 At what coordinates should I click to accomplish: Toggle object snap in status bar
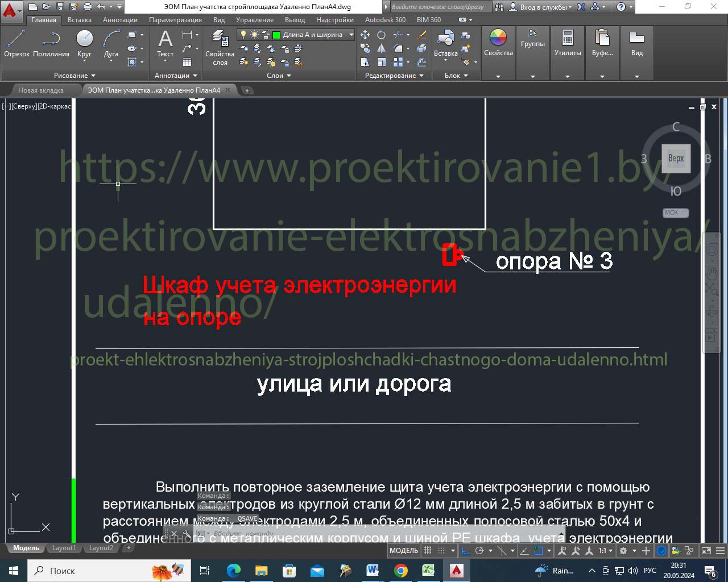538,550
